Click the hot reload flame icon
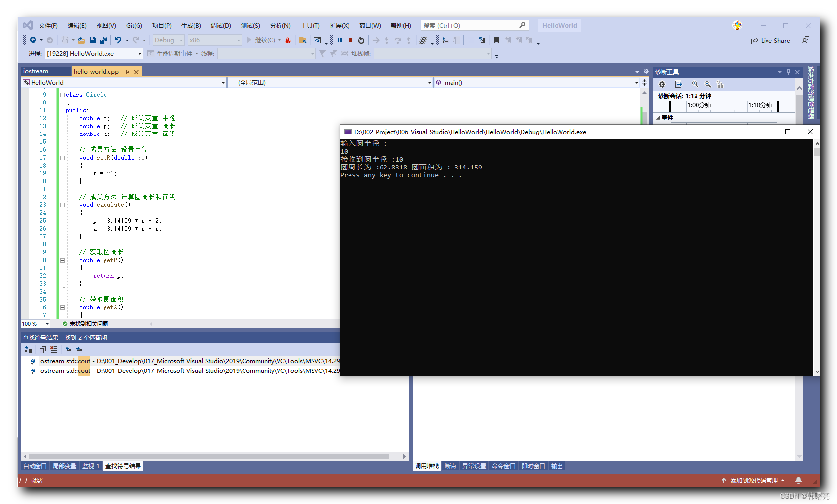 pyautogui.click(x=288, y=40)
